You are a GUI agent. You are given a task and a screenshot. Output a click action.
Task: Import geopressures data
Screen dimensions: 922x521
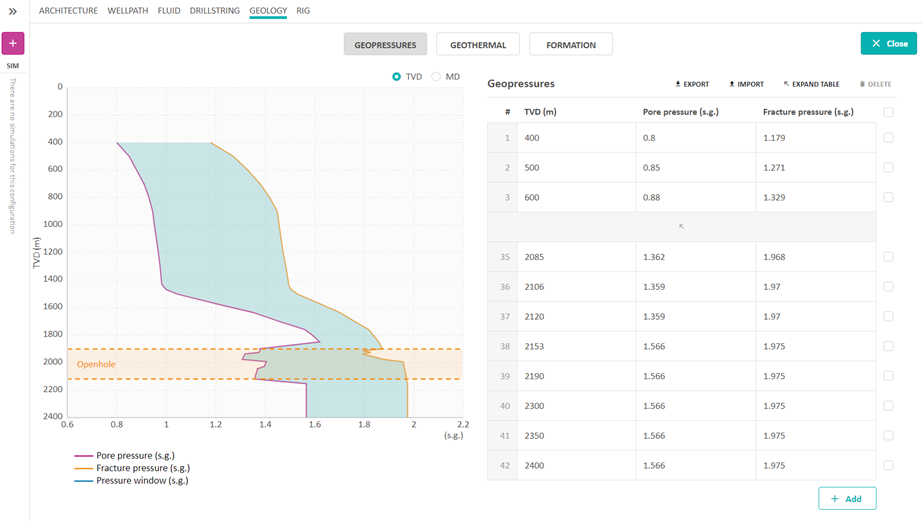coord(746,84)
